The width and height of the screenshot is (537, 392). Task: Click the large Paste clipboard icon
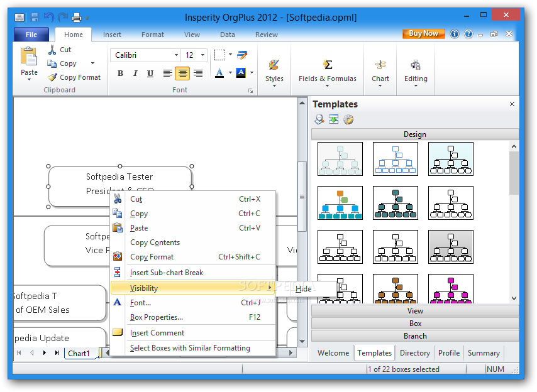coord(29,57)
